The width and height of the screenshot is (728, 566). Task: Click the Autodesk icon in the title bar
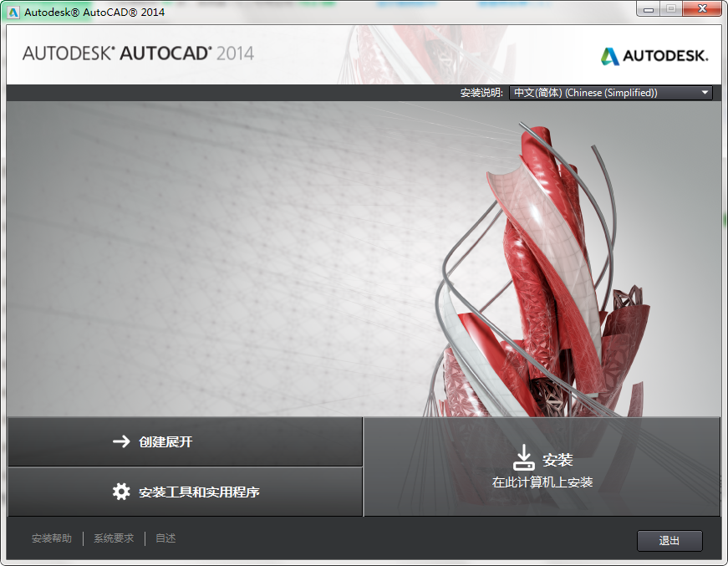point(12,8)
